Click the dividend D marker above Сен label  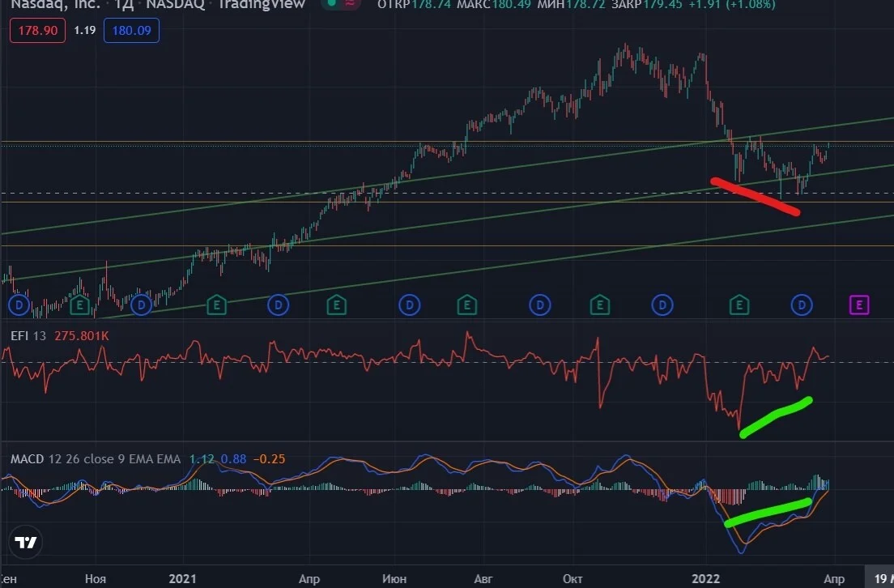pyautogui.click(x=19, y=305)
